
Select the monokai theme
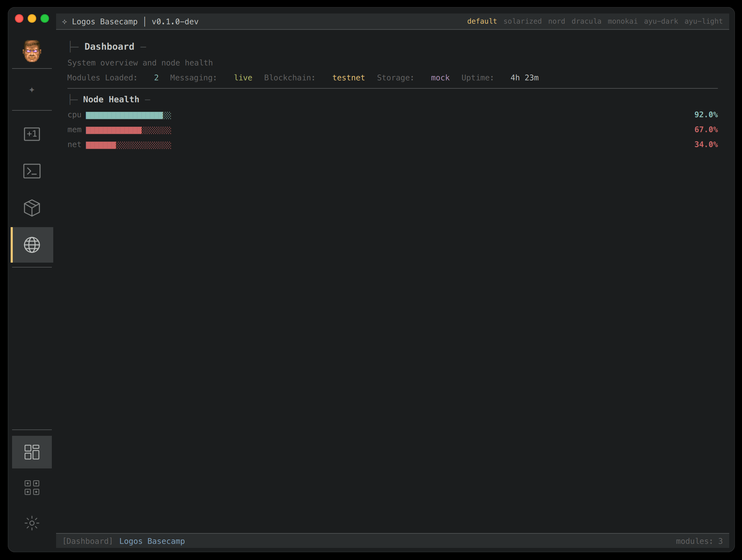point(622,21)
